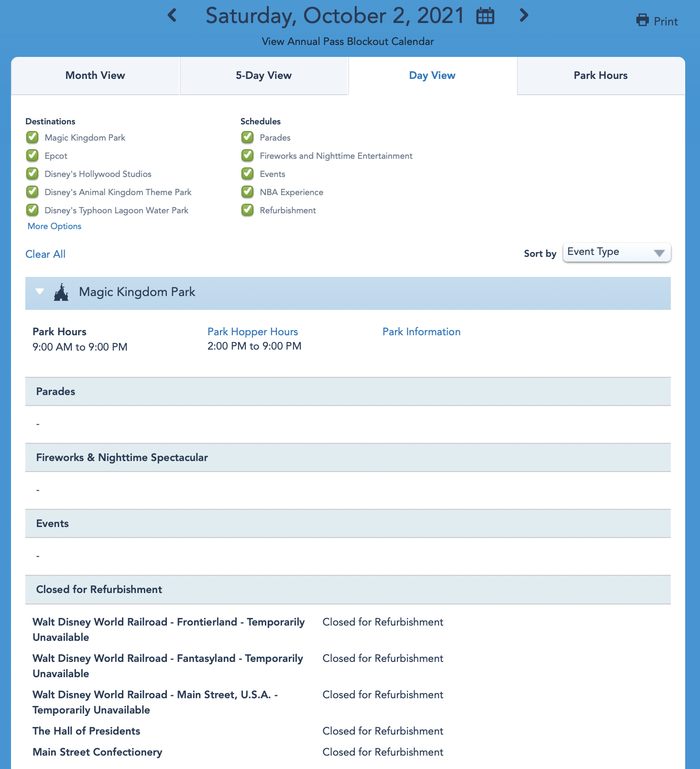Select Walt Disney World Railroad - Fantasyland entry
The height and width of the screenshot is (769, 700).
coord(168,666)
